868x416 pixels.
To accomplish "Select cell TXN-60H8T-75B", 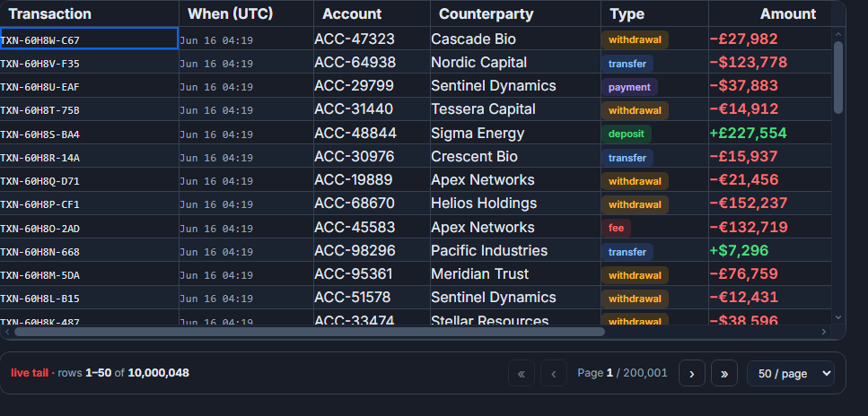I will [89, 109].
